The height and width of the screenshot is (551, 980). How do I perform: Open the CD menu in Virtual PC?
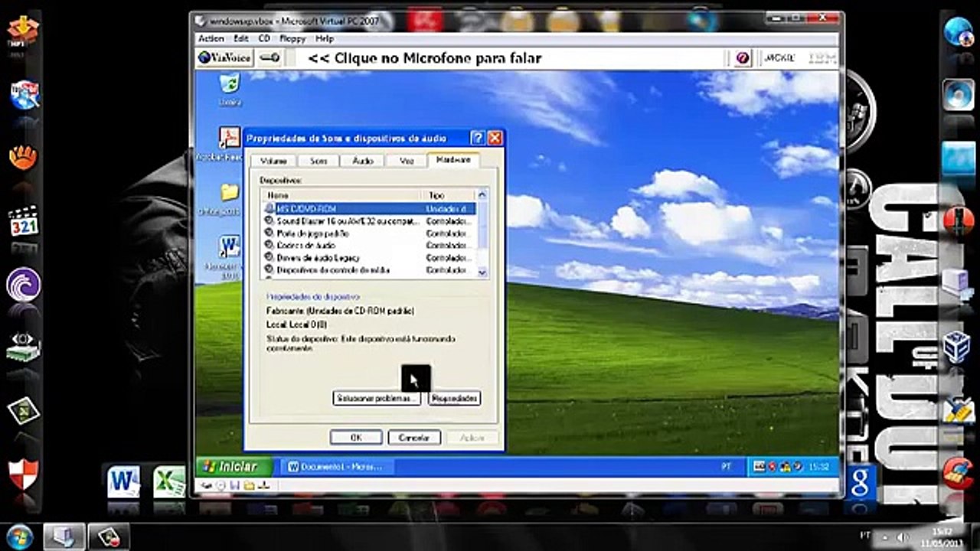(264, 38)
